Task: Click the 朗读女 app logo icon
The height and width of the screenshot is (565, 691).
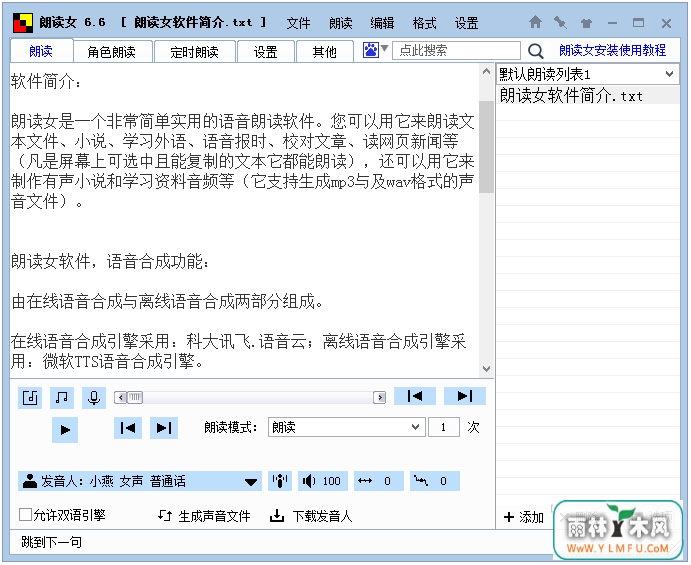Action: (x=23, y=23)
